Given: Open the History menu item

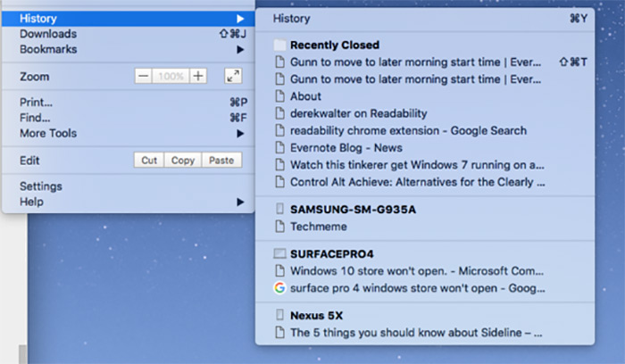Looking at the screenshot, I should [128, 19].
